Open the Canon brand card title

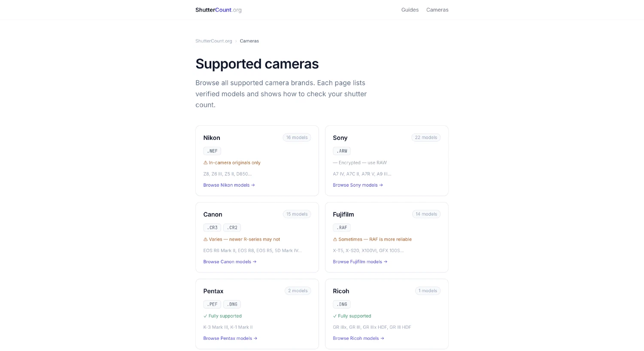213,215
